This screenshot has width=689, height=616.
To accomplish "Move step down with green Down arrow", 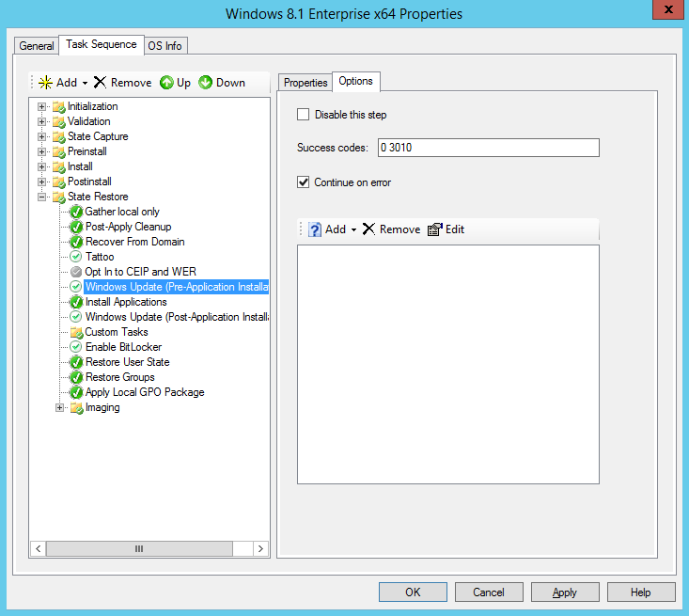I will 205,82.
